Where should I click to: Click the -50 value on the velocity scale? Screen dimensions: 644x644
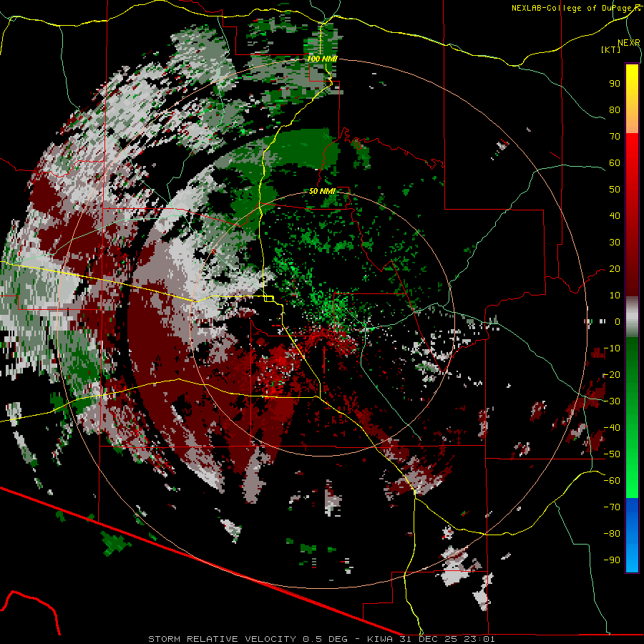pyautogui.click(x=612, y=454)
